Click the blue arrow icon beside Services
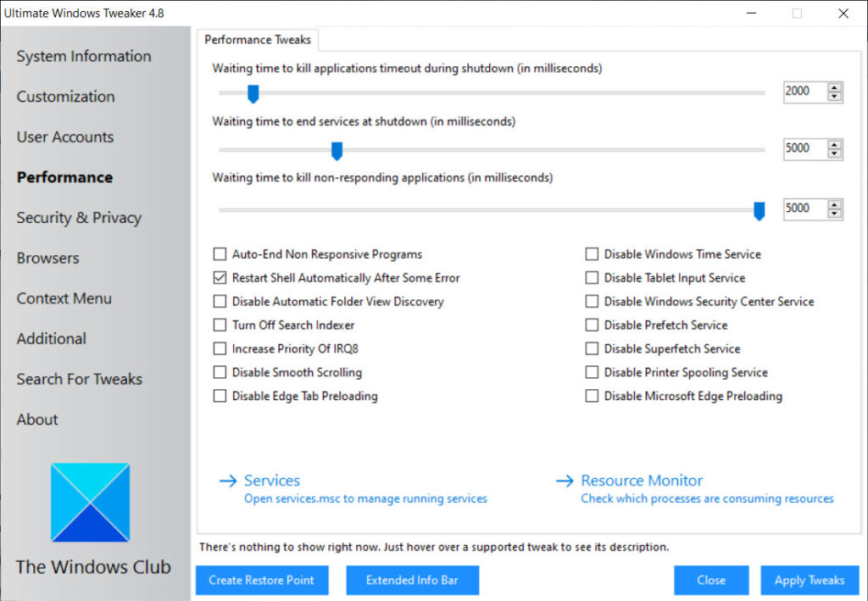 click(229, 481)
